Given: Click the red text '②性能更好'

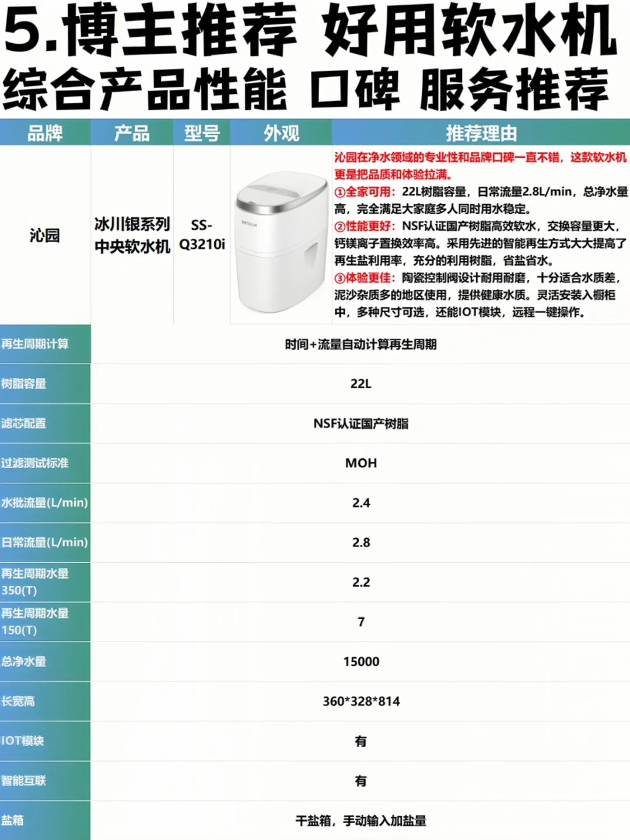Looking at the screenshot, I should pos(365,226).
